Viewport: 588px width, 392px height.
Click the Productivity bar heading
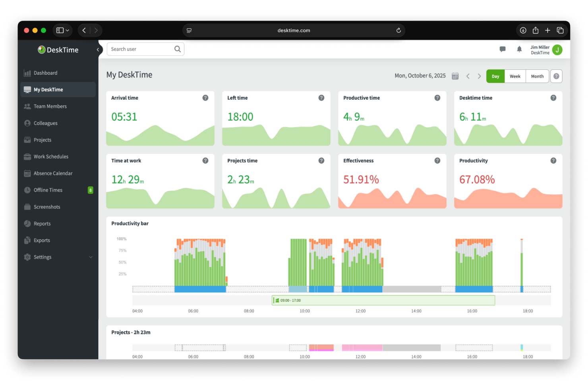click(130, 224)
